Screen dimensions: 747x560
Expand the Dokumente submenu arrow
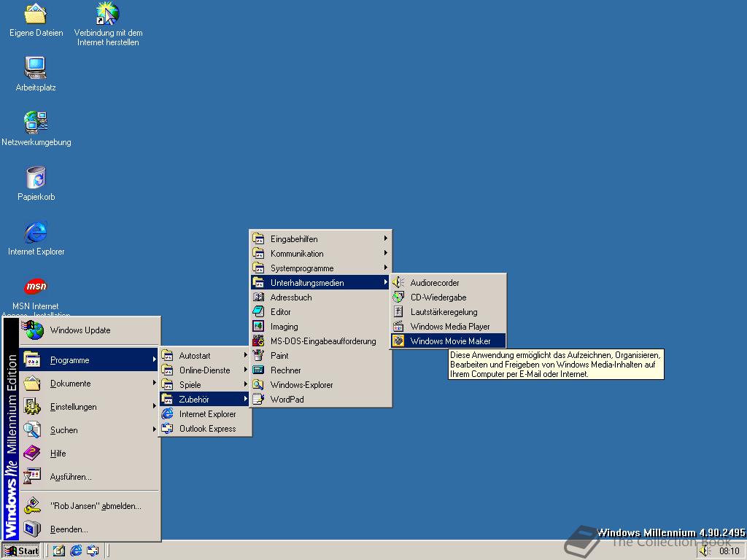click(x=155, y=383)
